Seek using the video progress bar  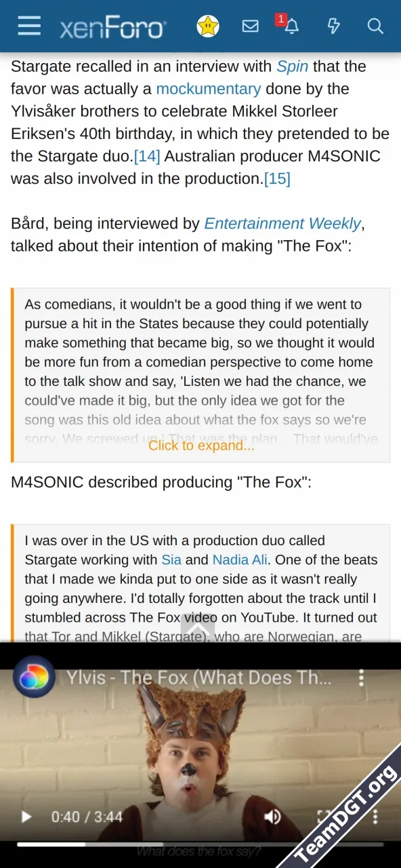coord(200,845)
